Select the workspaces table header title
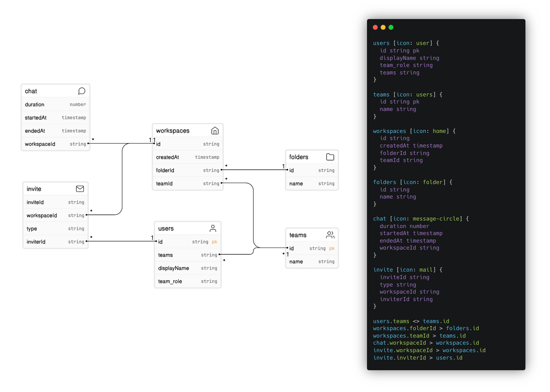This screenshot has height=392, width=550. click(x=173, y=131)
